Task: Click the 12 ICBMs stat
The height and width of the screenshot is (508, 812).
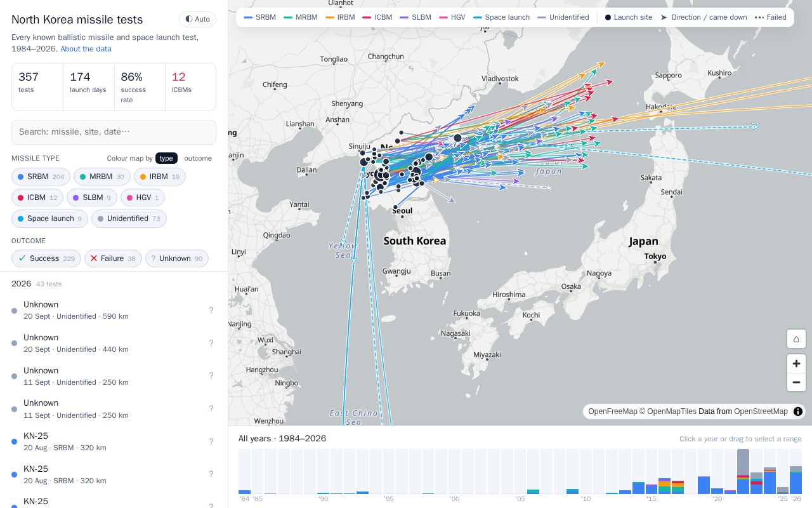Action: [190, 87]
